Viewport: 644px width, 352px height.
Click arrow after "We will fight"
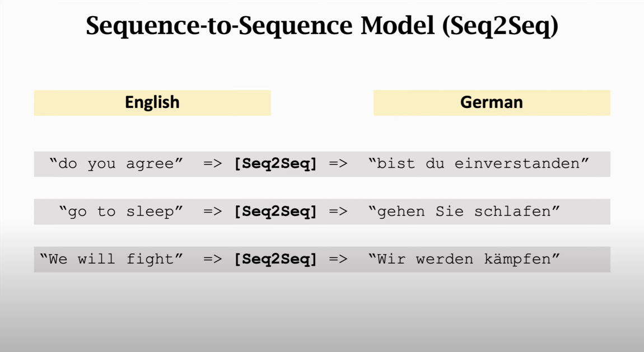[x=213, y=259]
